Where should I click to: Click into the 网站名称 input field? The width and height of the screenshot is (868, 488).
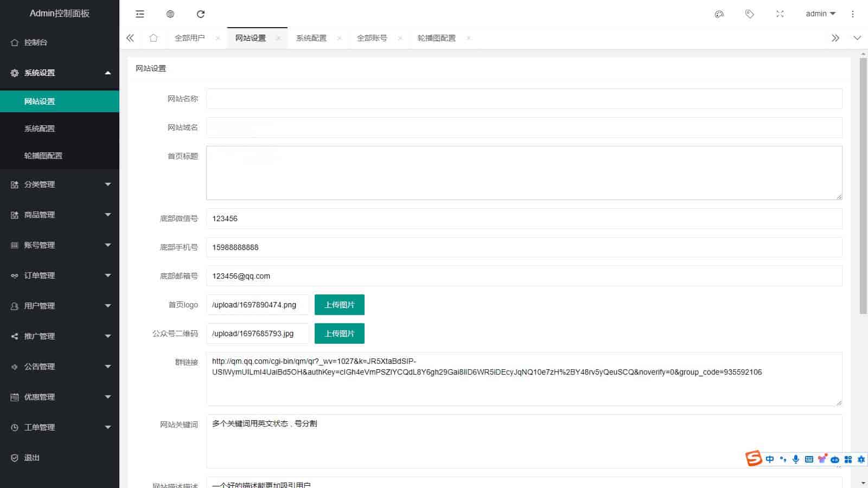coord(524,99)
